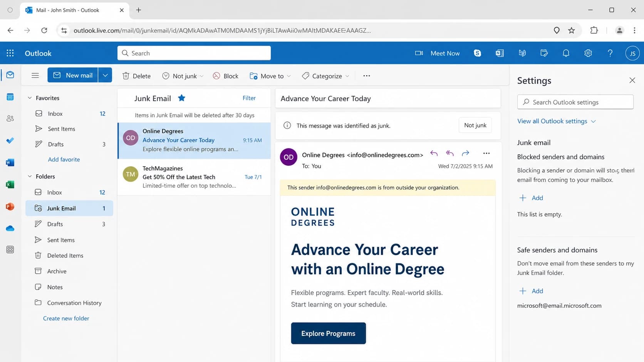
Task: Click the main Search box
Action: [194, 53]
